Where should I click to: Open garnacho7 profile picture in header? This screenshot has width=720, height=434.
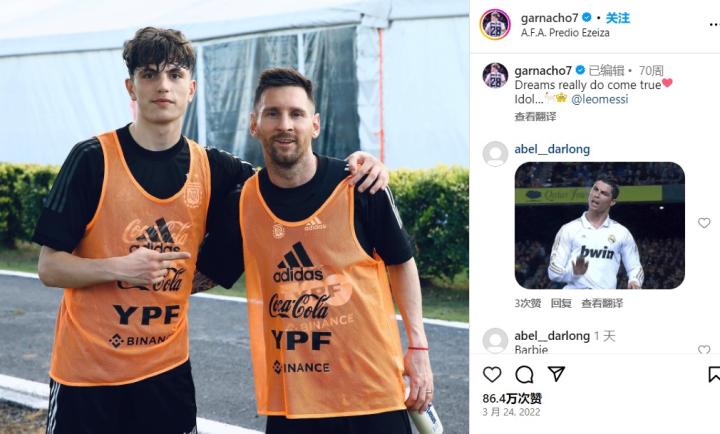(x=495, y=24)
